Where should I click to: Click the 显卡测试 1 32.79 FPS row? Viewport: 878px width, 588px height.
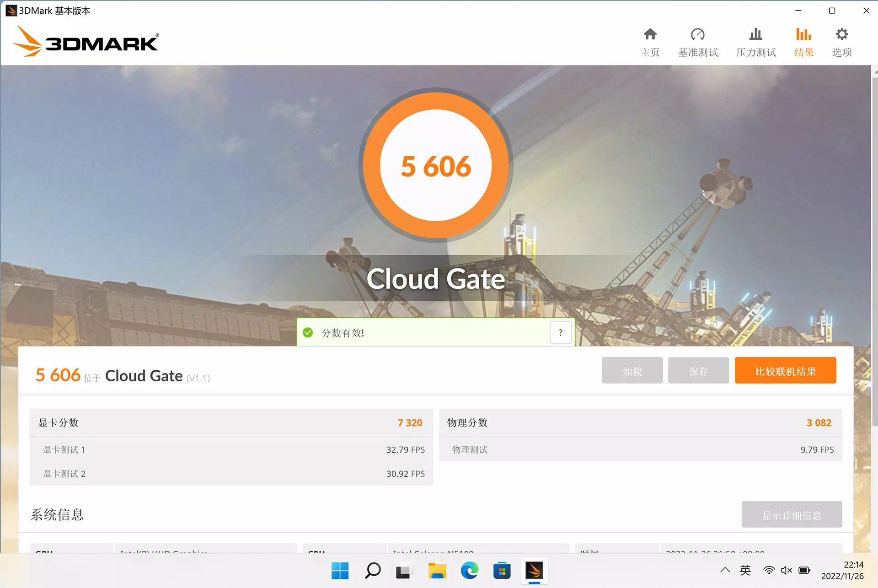231,449
